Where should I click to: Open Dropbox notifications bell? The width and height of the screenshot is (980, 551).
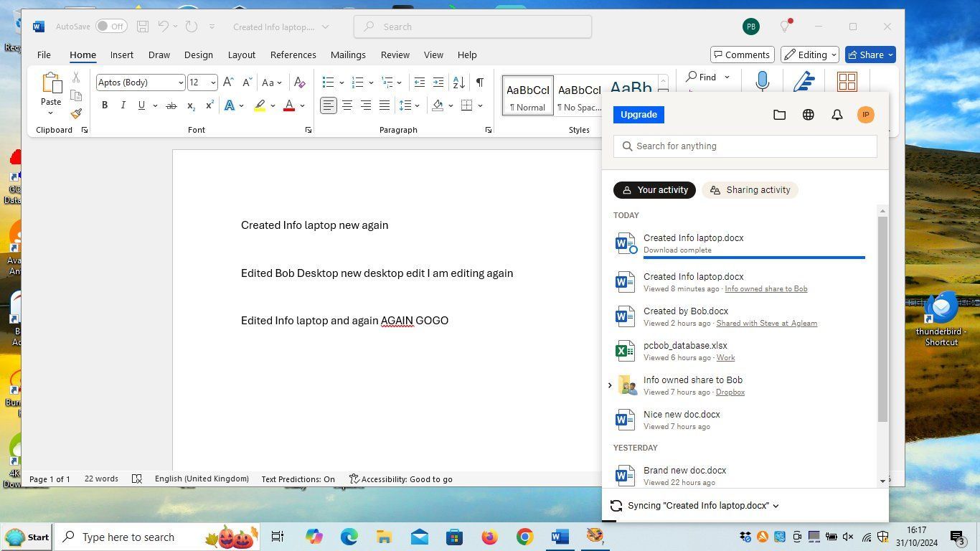[837, 115]
